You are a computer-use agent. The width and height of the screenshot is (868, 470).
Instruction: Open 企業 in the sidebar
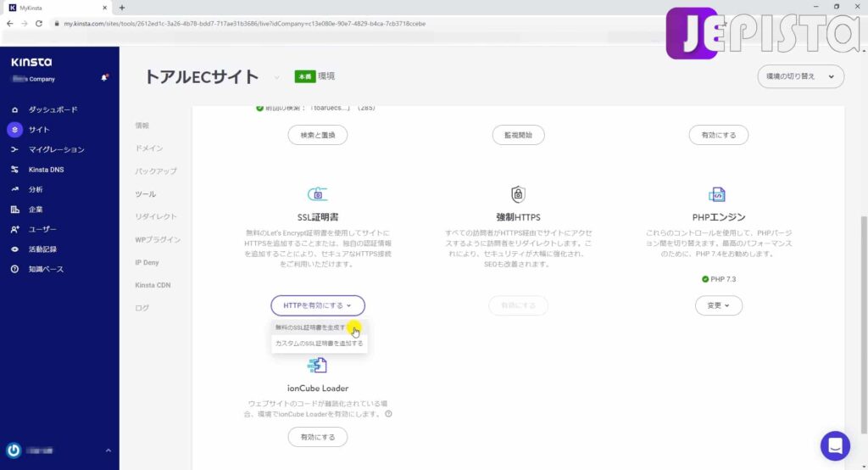36,210
